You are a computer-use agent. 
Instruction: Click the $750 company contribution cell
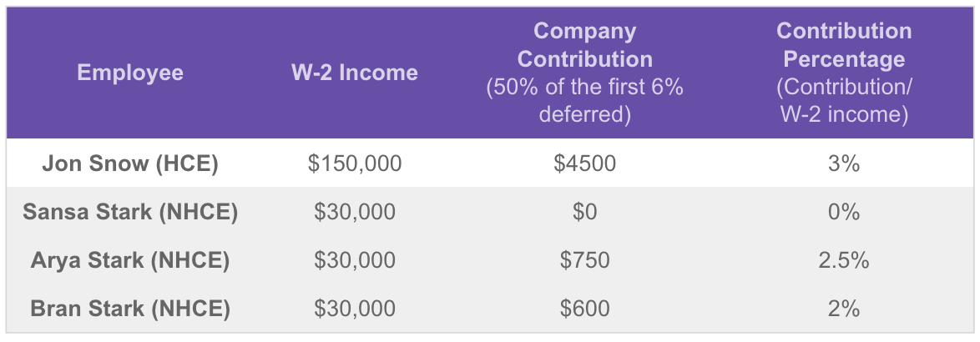584,260
